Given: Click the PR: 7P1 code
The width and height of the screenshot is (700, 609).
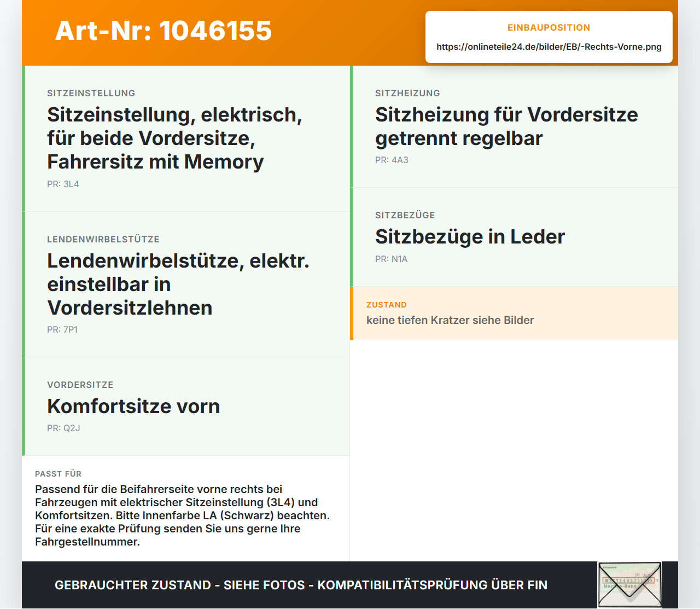Looking at the screenshot, I should 62,330.
